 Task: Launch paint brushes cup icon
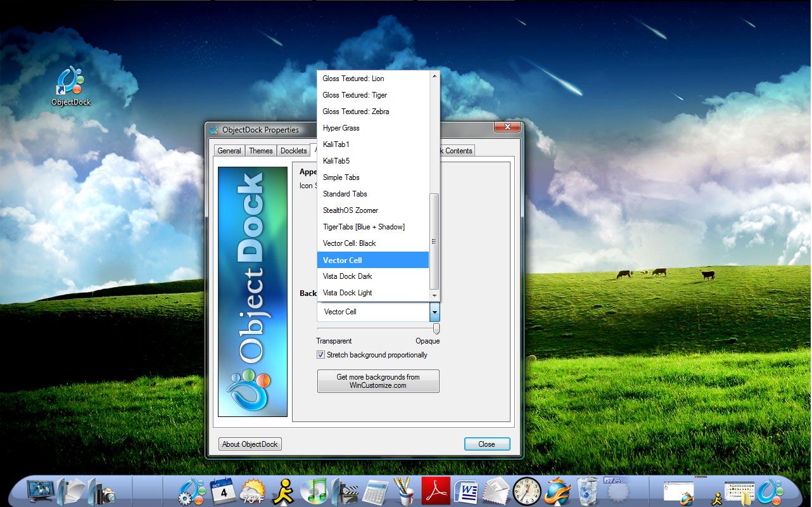[x=403, y=492]
